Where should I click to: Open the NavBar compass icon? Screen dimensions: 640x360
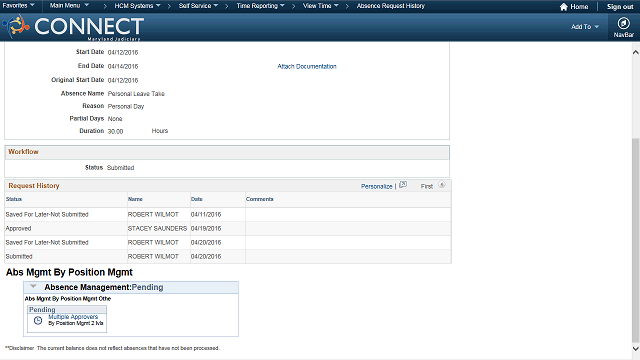click(x=623, y=24)
